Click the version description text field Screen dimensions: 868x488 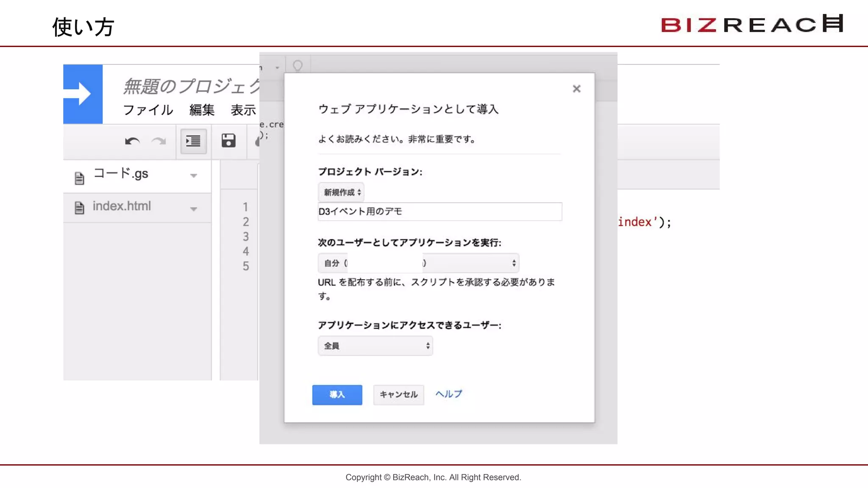440,211
